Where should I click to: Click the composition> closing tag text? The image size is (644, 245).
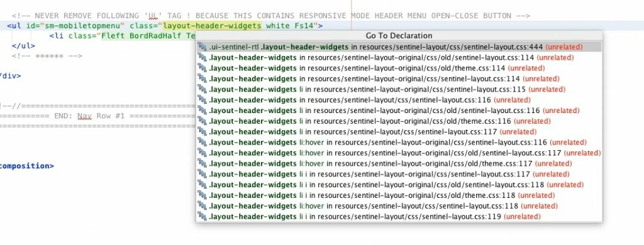27,166
